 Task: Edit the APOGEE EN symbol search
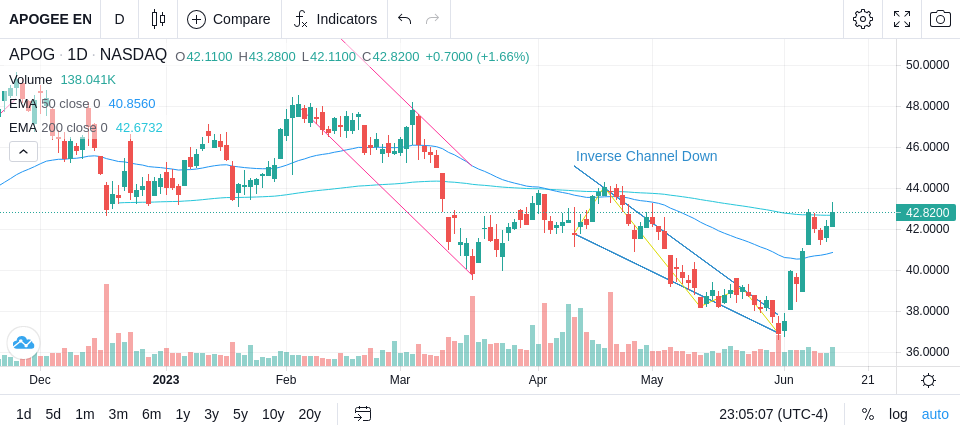pos(50,19)
